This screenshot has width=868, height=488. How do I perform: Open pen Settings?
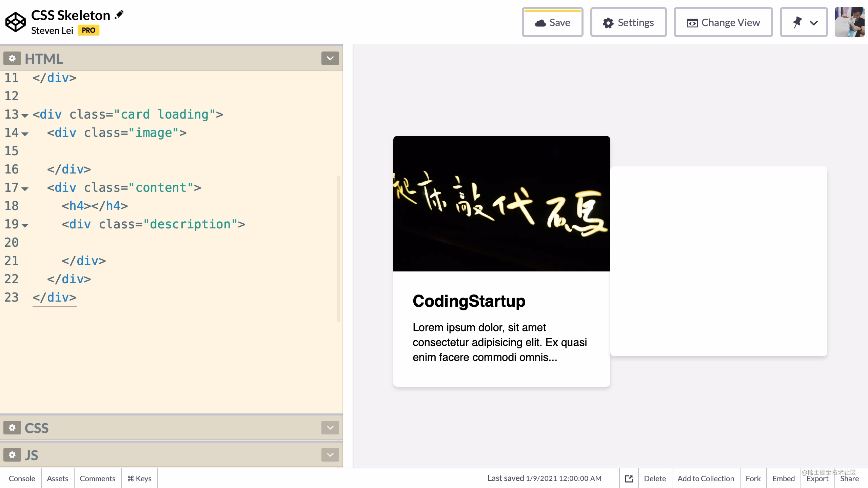(628, 22)
